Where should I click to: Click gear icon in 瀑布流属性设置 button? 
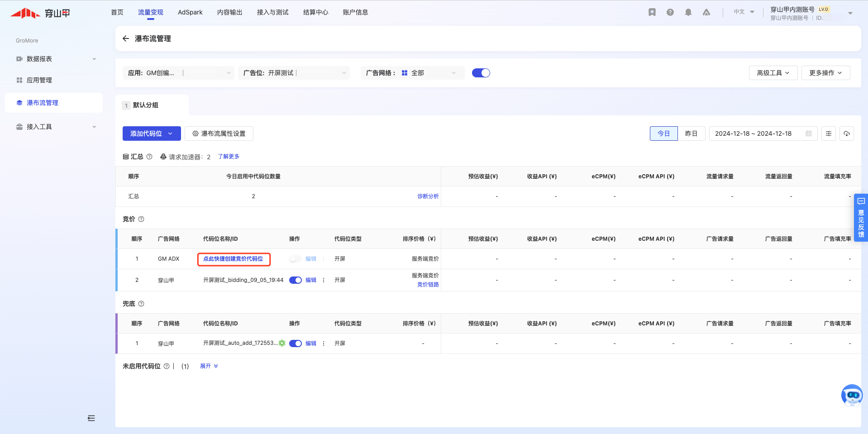(196, 134)
